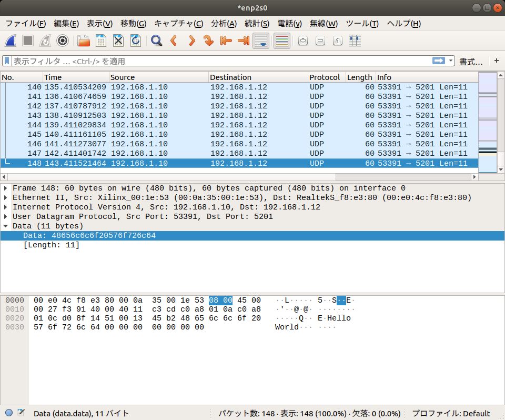The width and height of the screenshot is (505, 420).
Task: Open the ファイル(F) menu
Action: coord(26,24)
